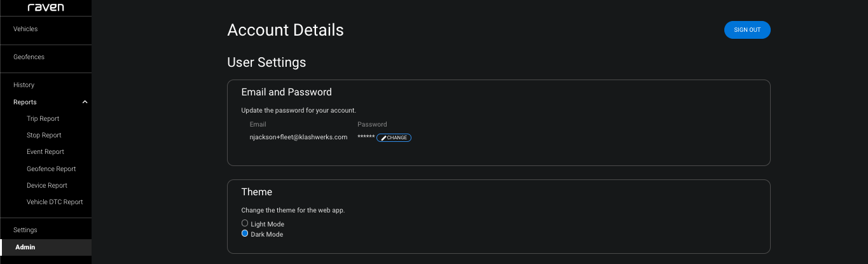Click the Raven logo
This screenshot has width=868, height=264.
point(46,7)
